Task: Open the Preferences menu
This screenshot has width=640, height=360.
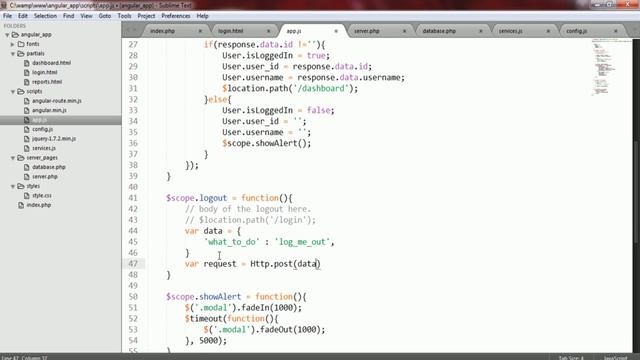Action: pyautogui.click(x=176, y=16)
